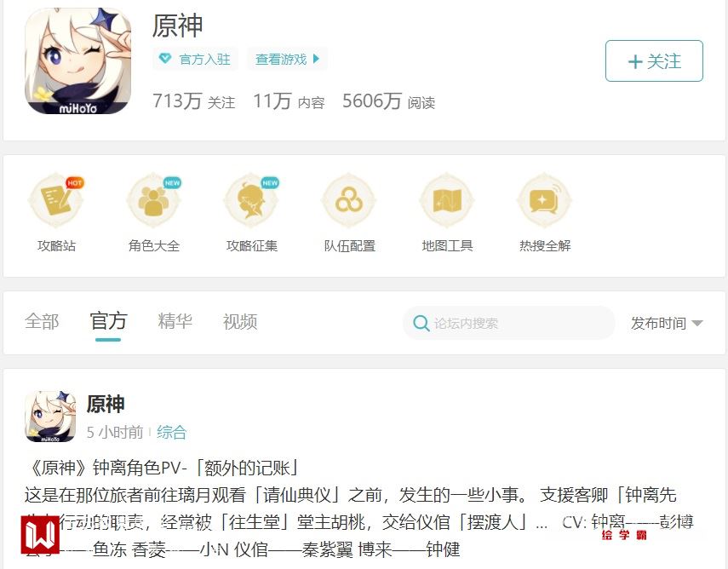The width and height of the screenshot is (728, 569).
Task: Follow 原神 with the 关注 button
Action: (654, 60)
